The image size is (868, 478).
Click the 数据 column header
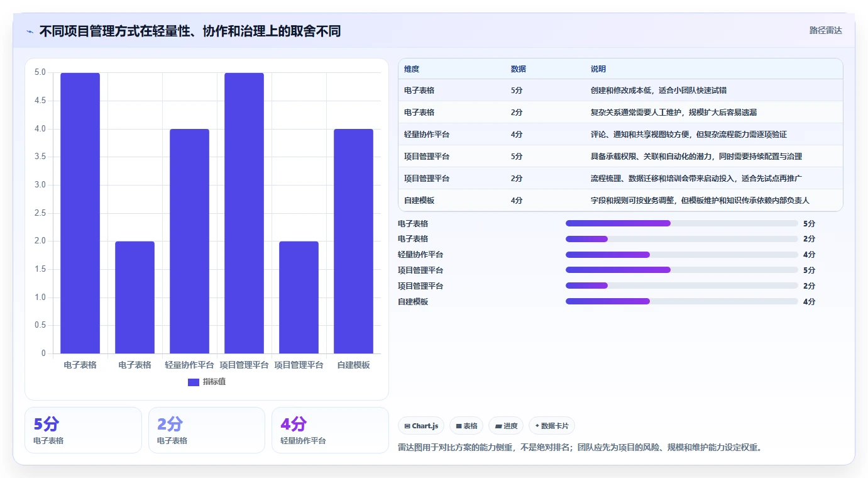click(519, 69)
